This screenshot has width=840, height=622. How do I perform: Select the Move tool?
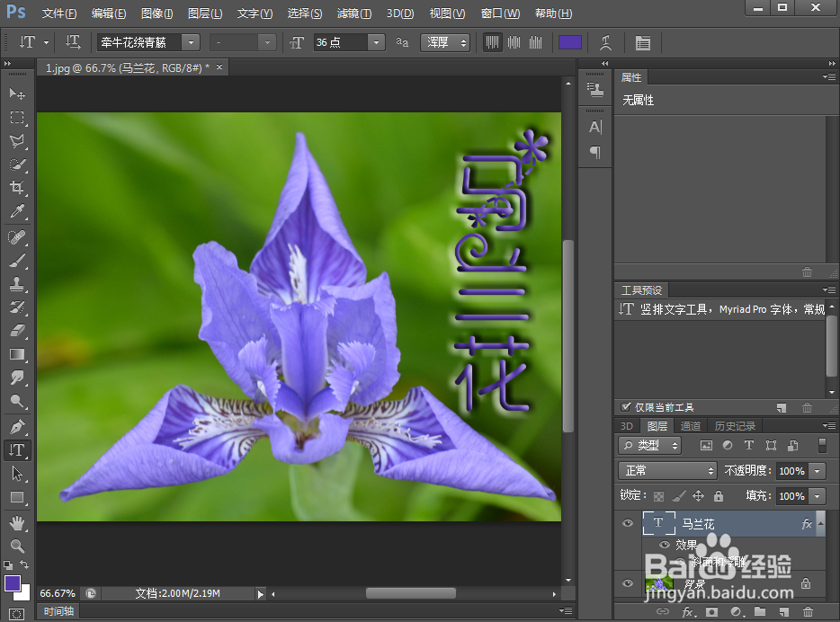pyautogui.click(x=17, y=93)
